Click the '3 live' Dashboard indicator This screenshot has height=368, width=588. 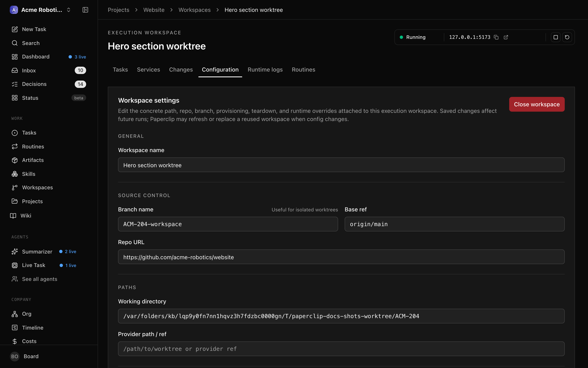77,57
